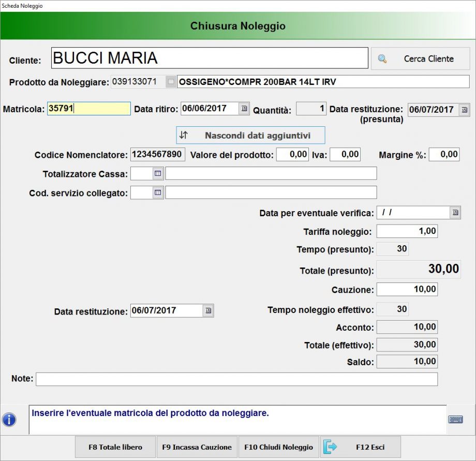
Task: Click the Tariffa noleggio input
Action: coord(407,231)
